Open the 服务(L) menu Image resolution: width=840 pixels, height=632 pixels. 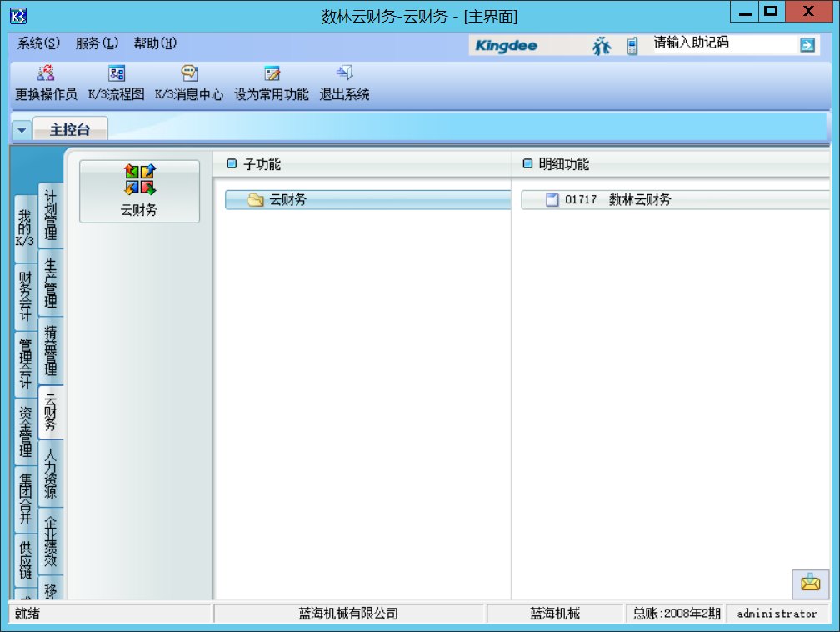(x=97, y=43)
